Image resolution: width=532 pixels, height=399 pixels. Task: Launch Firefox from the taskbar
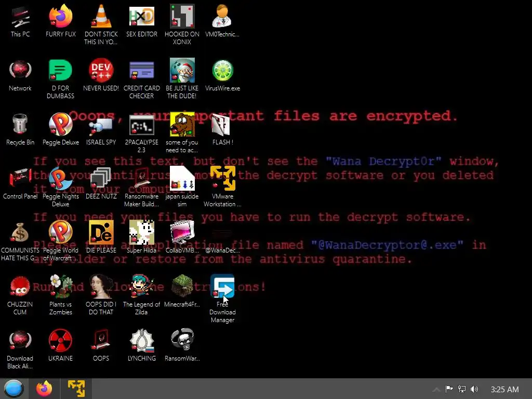pos(44,389)
